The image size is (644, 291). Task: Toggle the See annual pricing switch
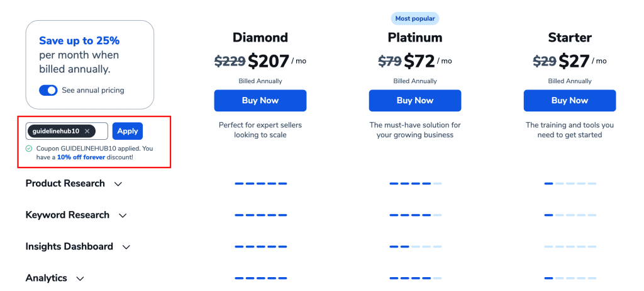pos(48,90)
